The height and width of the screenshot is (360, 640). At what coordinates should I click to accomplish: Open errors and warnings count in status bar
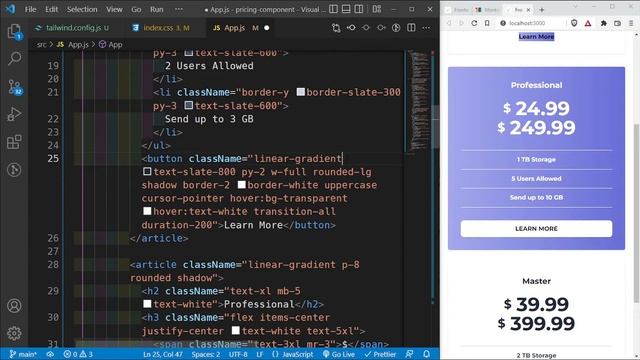(78, 354)
